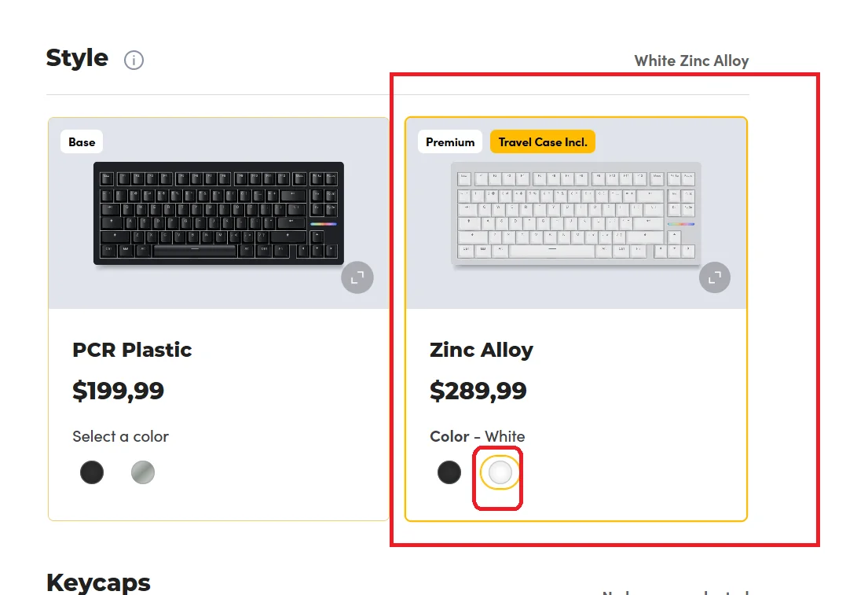
Task: Select the PCR Plastic style title
Action: click(132, 350)
